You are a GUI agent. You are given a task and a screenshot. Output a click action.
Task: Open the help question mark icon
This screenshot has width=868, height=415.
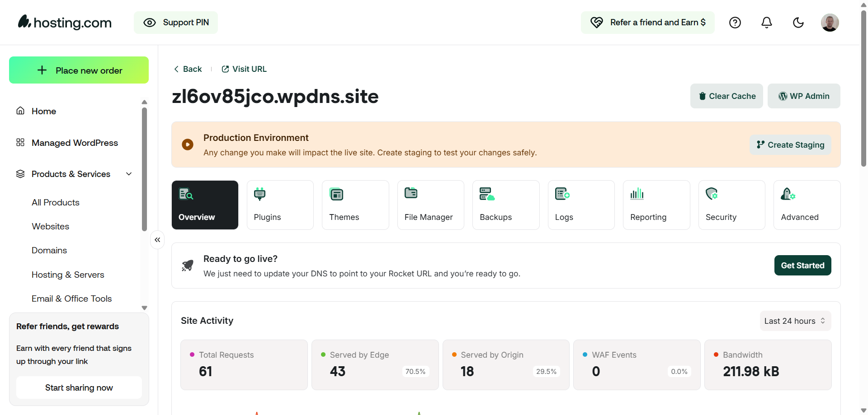(x=735, y=23)
